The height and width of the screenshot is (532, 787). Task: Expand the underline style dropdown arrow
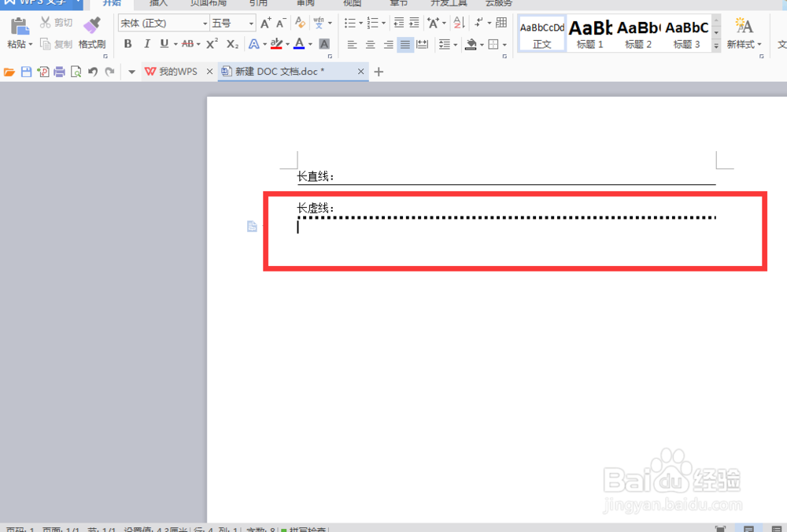176,44
